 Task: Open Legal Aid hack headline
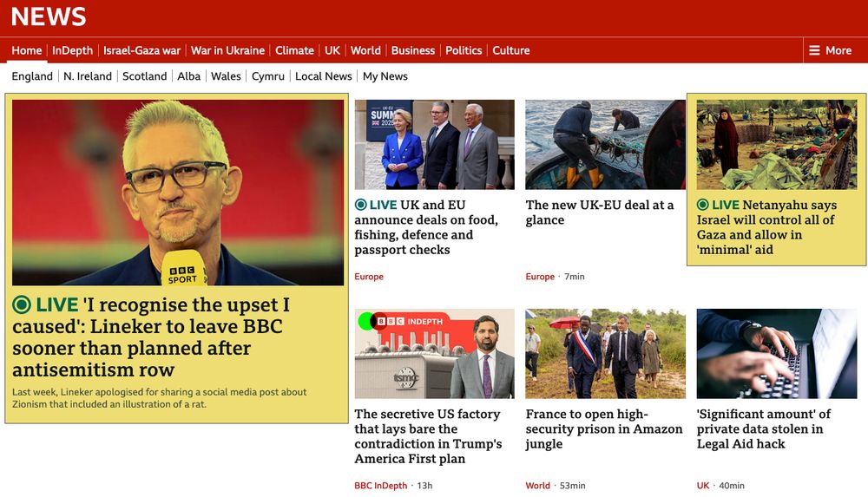pyautogui.click(x=763, y=429)
